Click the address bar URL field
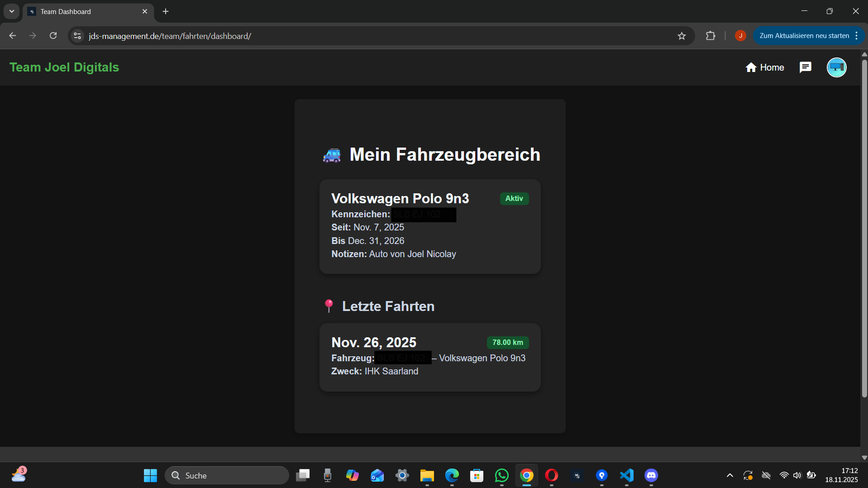 tap(317, 36)
